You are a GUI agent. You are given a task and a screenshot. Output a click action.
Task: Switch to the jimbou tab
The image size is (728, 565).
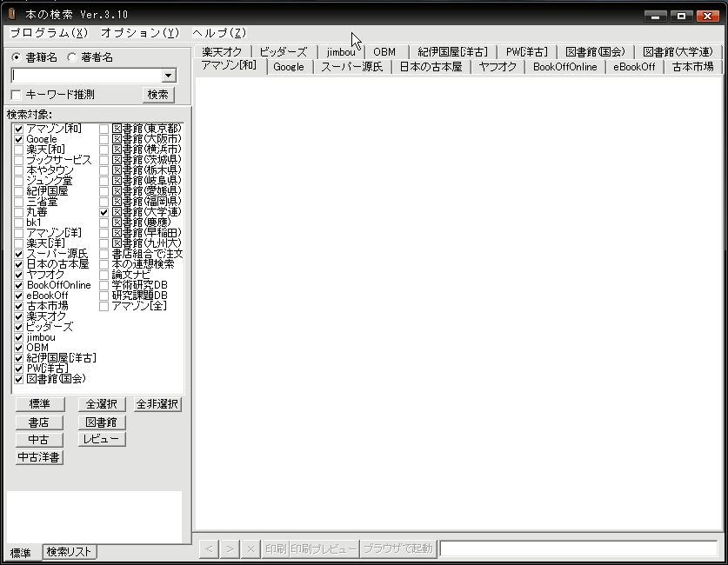click(341, 52)
